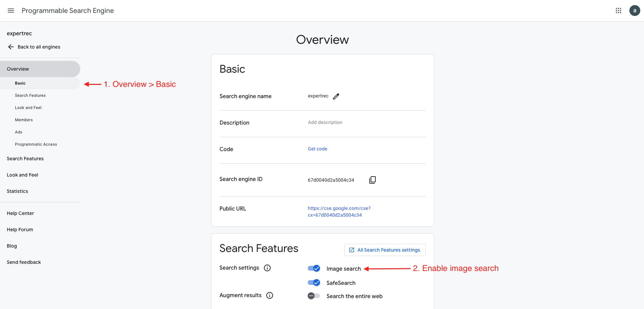This screenshot has height=309, width=644.
Task: Open the Search settings info tooltip
Action: tap(267, 268)
